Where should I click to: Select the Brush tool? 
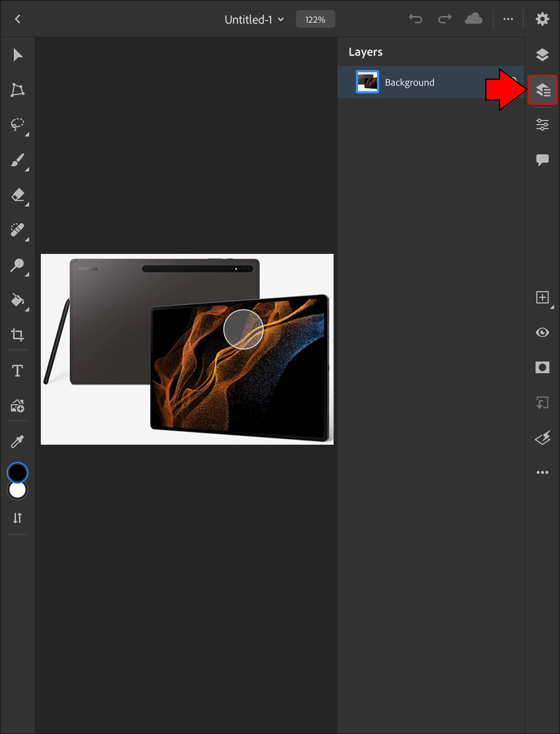(17, 160)
